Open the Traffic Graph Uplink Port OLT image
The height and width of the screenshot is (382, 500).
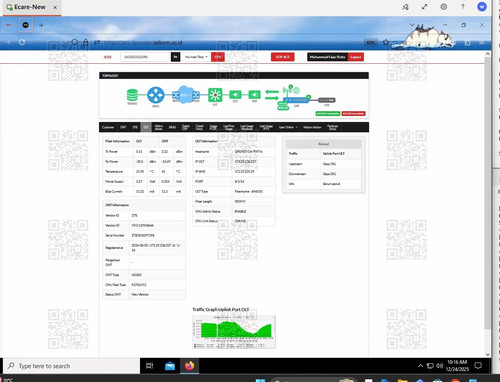point(234,332)
